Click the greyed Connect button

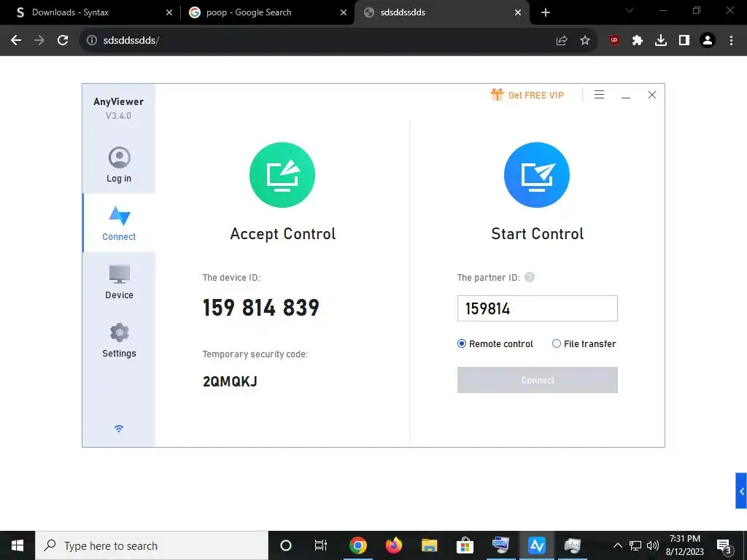pos(538,380)
